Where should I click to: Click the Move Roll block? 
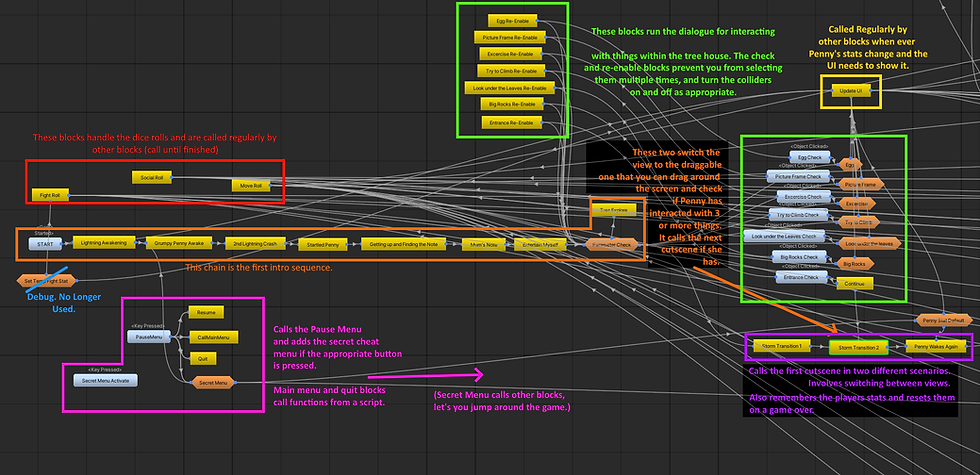(x=251, y=186)
